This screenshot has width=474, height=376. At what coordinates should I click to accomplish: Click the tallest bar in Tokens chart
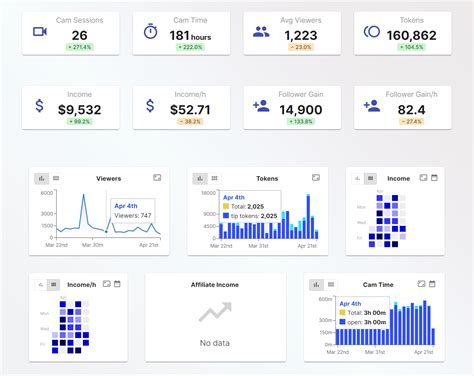(308, 217)
